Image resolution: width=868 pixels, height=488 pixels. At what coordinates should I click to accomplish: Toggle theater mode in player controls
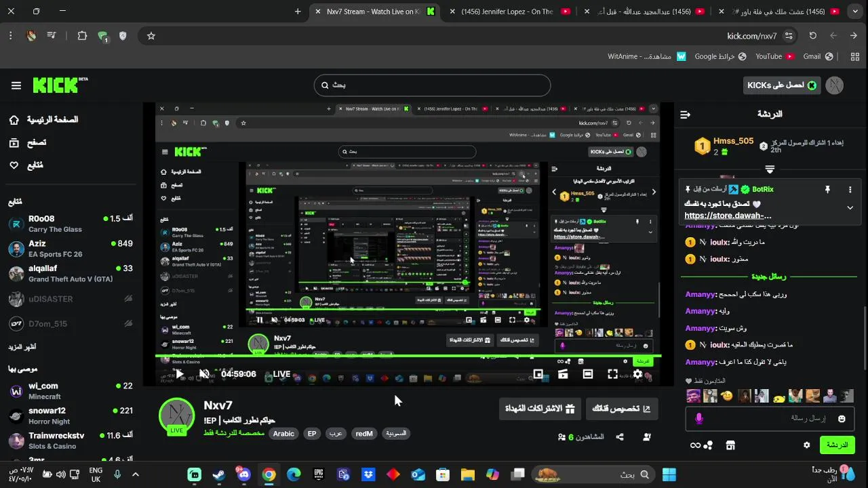point(588,373)
